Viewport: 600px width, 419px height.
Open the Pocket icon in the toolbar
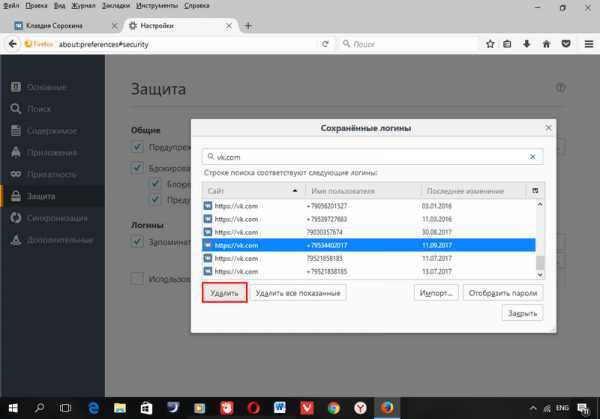(566, 44)
